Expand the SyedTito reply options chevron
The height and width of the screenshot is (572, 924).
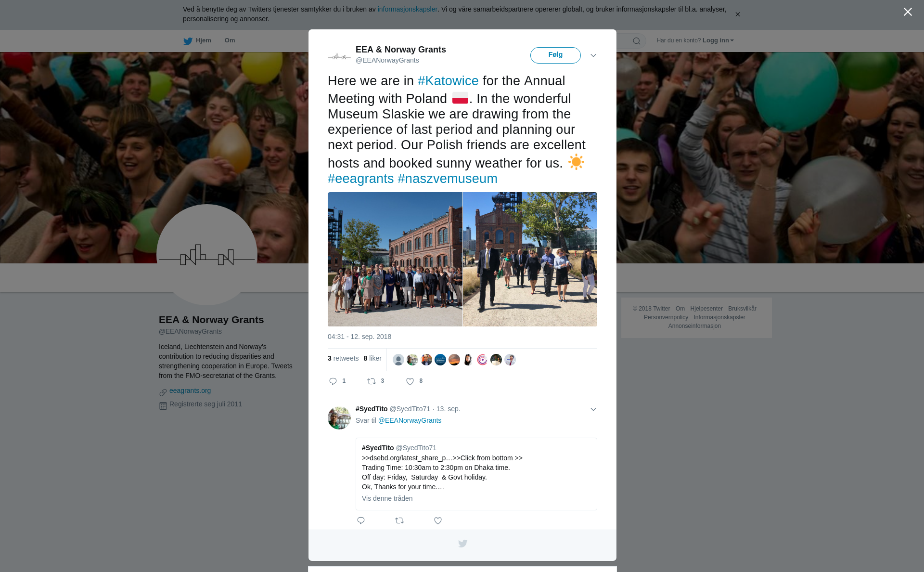593,409
